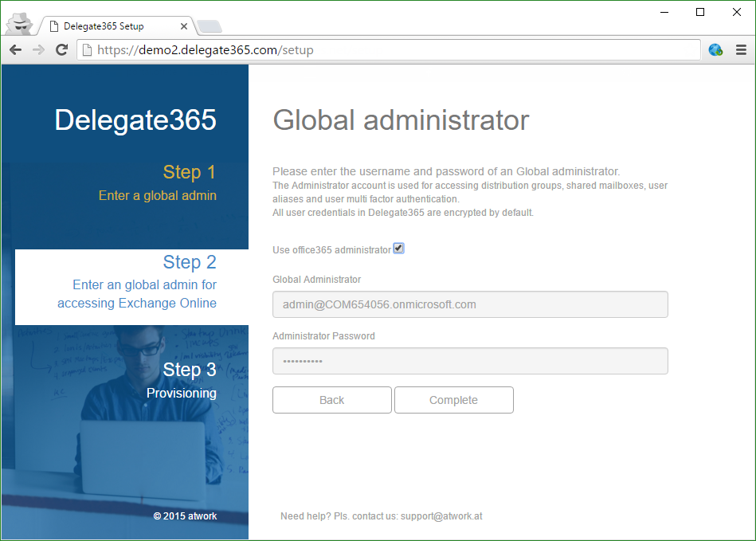Open the Chrome hamburger menu
Viewport: 756px width, 541px height.
[741, 49]
